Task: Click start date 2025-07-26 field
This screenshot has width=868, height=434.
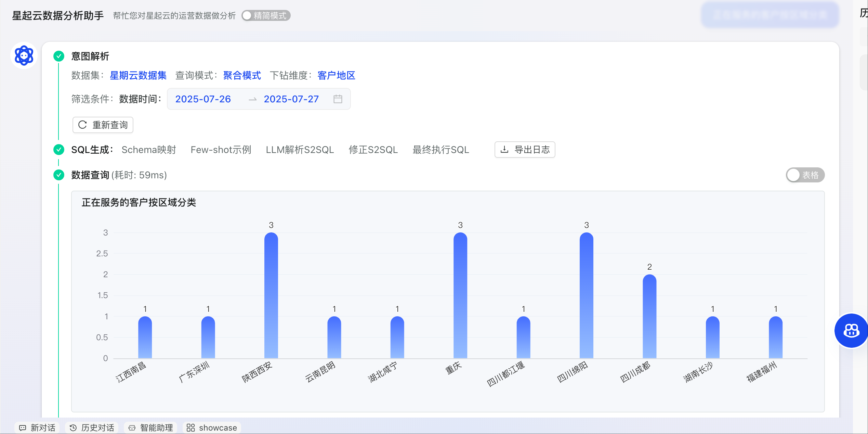Action: click(203, 99)
